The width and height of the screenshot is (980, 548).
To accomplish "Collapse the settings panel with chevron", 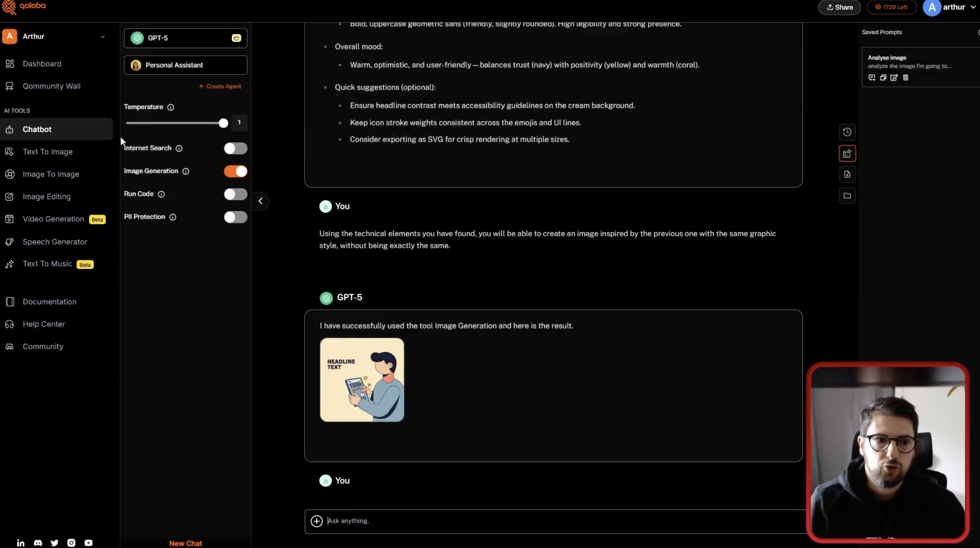I will [x=261, y=201].
